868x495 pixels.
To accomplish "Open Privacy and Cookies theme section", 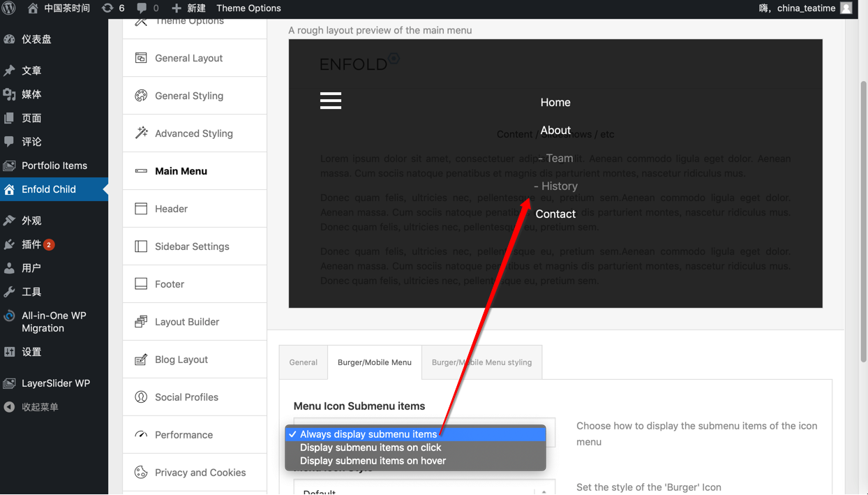I will click(195, 473).
